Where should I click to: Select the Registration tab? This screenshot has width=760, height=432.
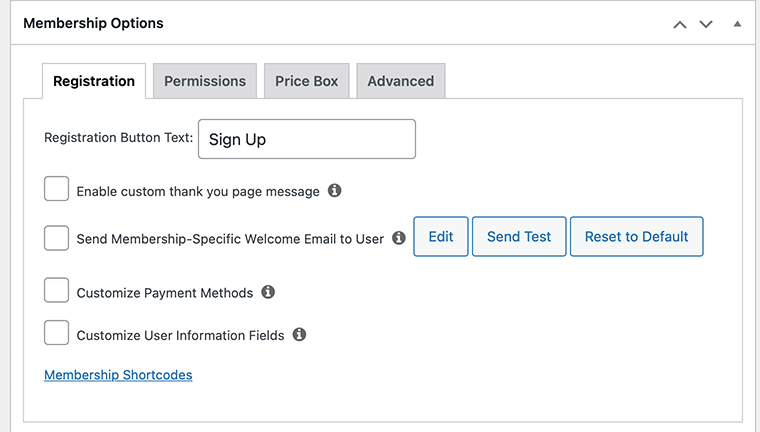pyautogui.click(x=94, y=81)
